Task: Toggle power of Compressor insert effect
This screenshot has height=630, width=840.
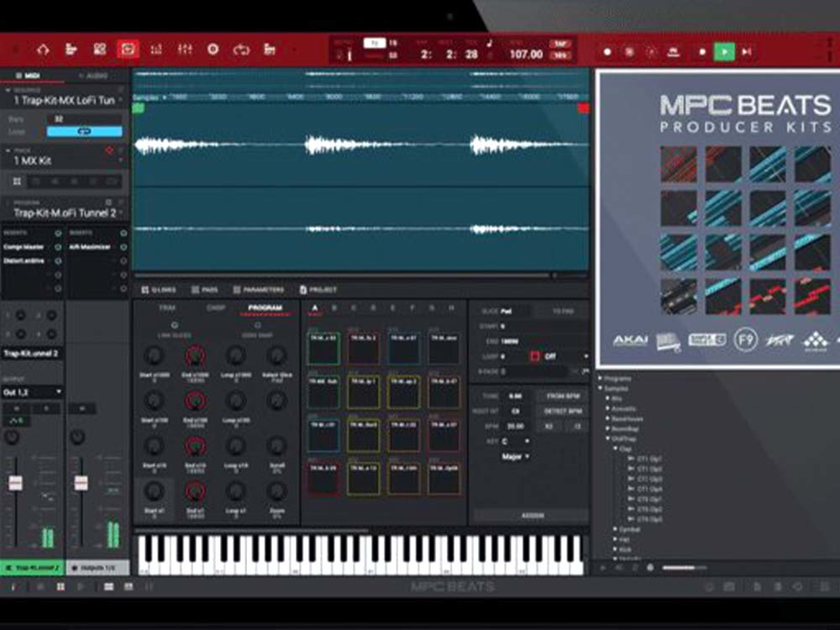Action: tap(58, 247)
